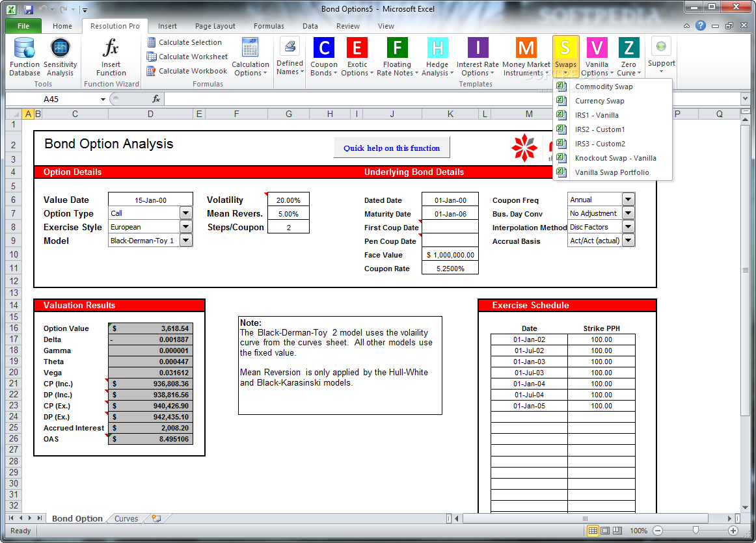The height and width of the screenshot is (543, 756).
Task: Open Interest Rate Options templates
Action: 478,57
